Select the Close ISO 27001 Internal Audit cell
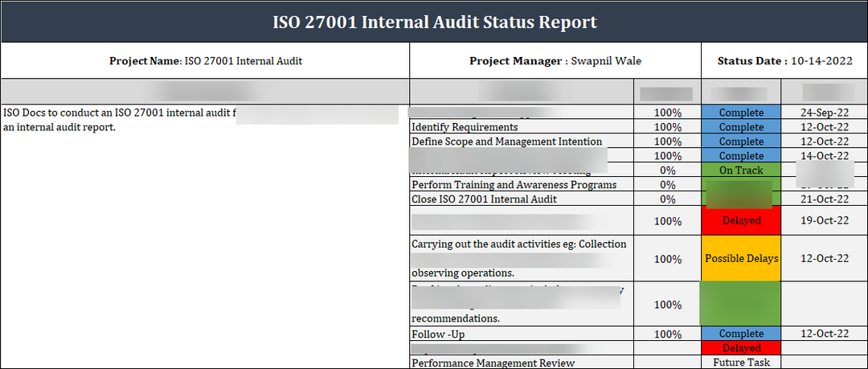 522,199
